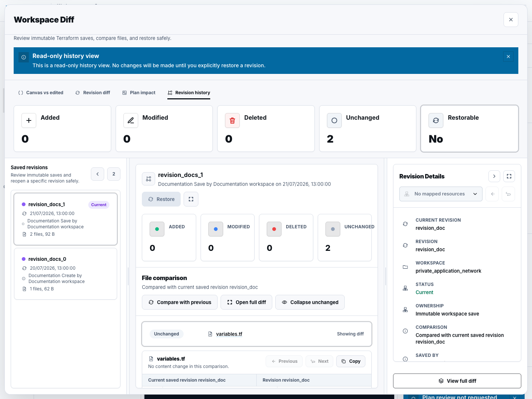Click the 2 files, 92 B entry
Screen dimensions: 532x399
[42, 234]
